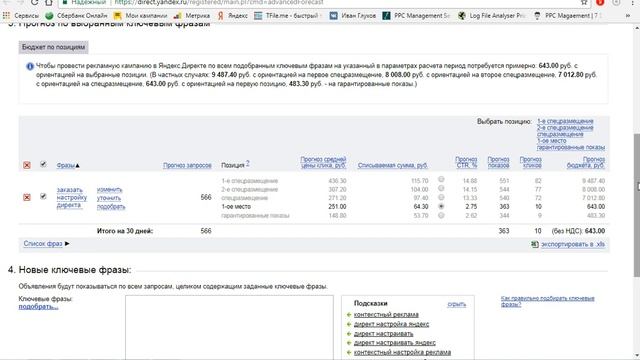Select the гарантированные показы radio button
This screenshot has width=640, height=360.
pyautogui.click(x=441, y=215)
